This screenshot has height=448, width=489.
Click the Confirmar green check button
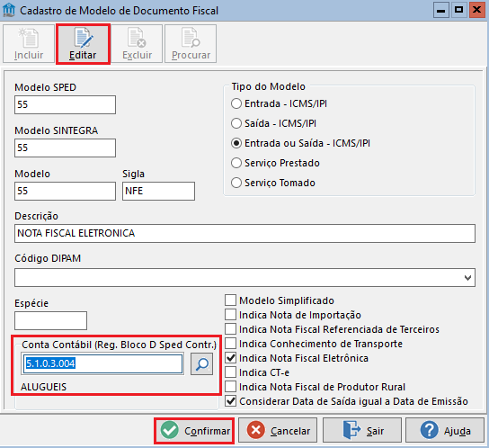click(194, 431)
